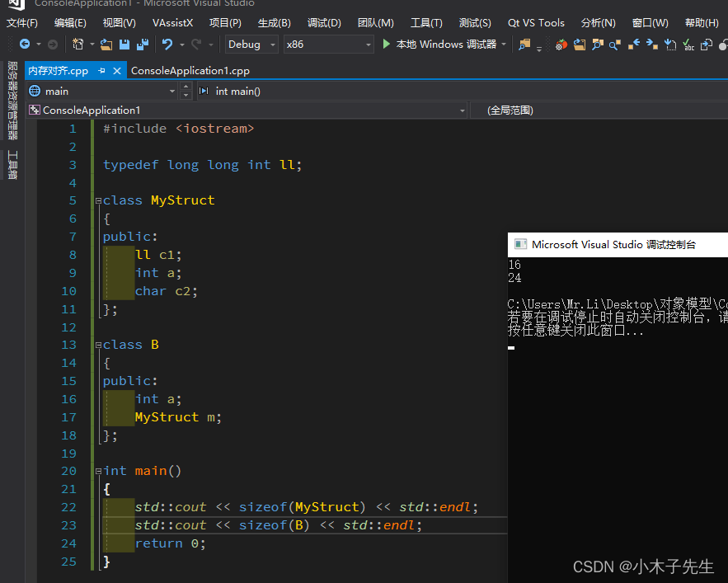Open toolbar overflow options arrow

point(539,49)
